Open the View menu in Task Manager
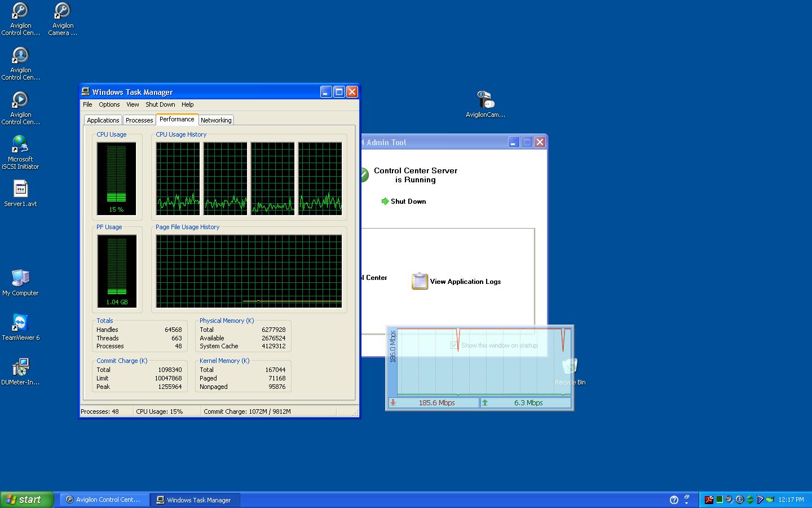The width and height of the screenshot is (812, 508). tap(133, 104)
